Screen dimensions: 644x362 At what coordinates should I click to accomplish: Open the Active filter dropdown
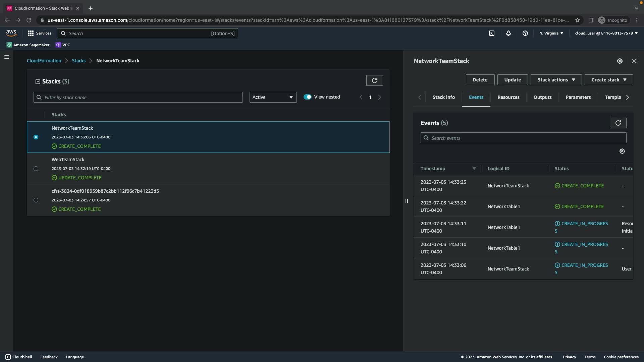click(x=273, y=97)
